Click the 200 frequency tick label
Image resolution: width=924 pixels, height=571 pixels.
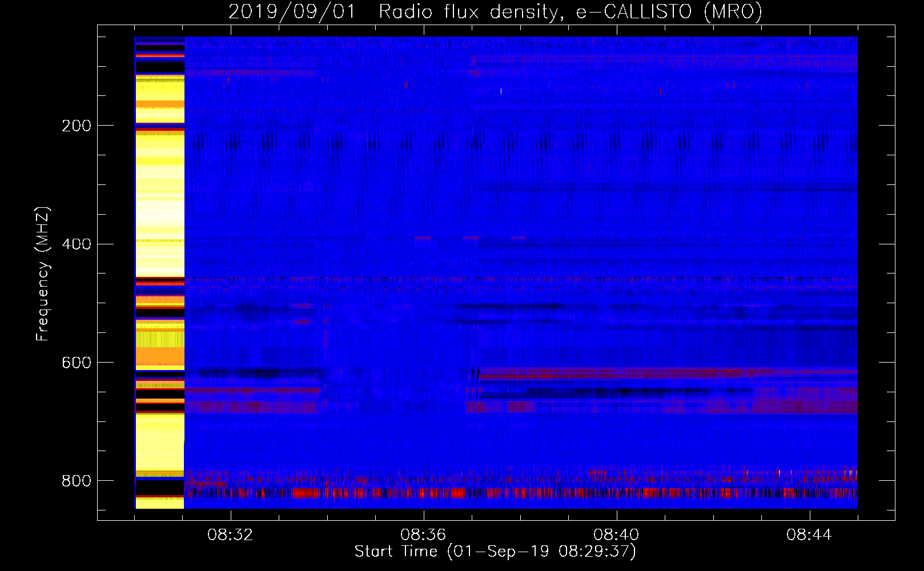[x=77, y=126]
